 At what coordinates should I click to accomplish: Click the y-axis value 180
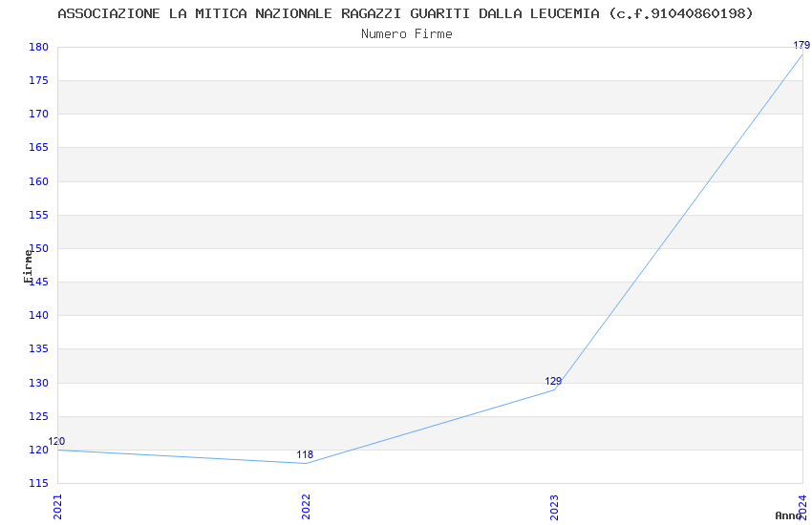point(38,47)
